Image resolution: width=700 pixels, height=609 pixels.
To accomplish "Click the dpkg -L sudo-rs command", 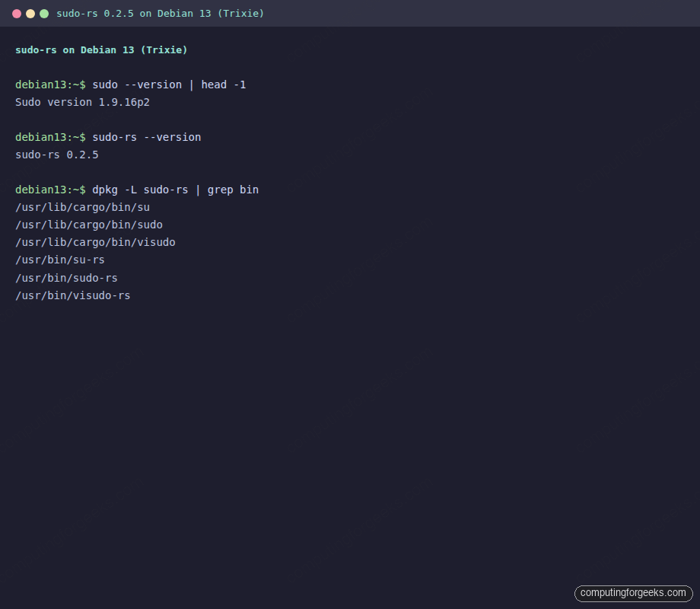I will (x=142, y=190).
